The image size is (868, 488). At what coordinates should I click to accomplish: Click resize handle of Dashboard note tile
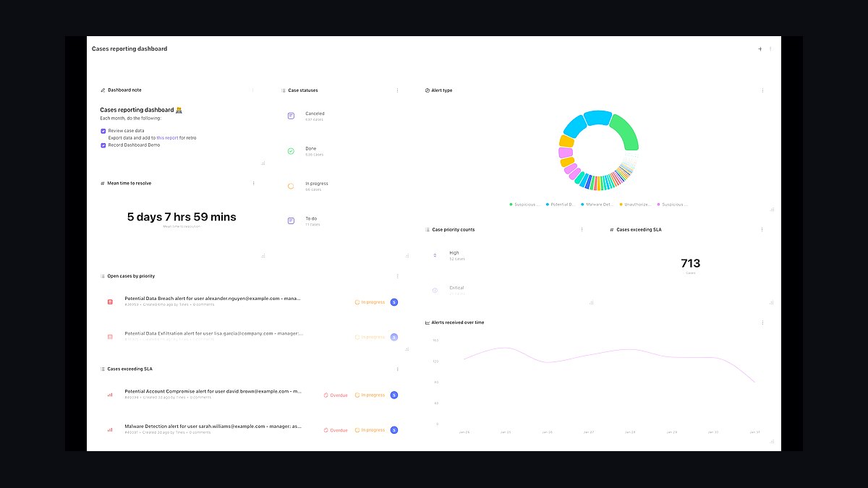click(263, 163)
